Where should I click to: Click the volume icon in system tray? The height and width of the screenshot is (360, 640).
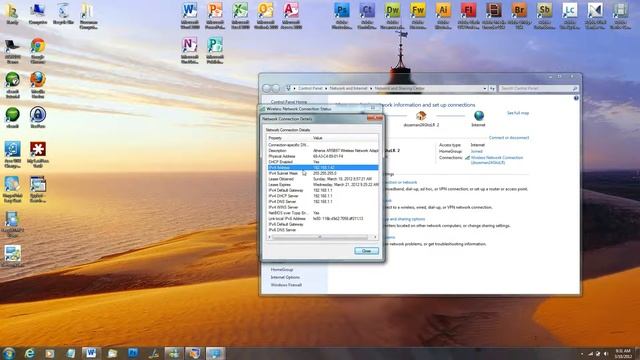click(605, 353)
